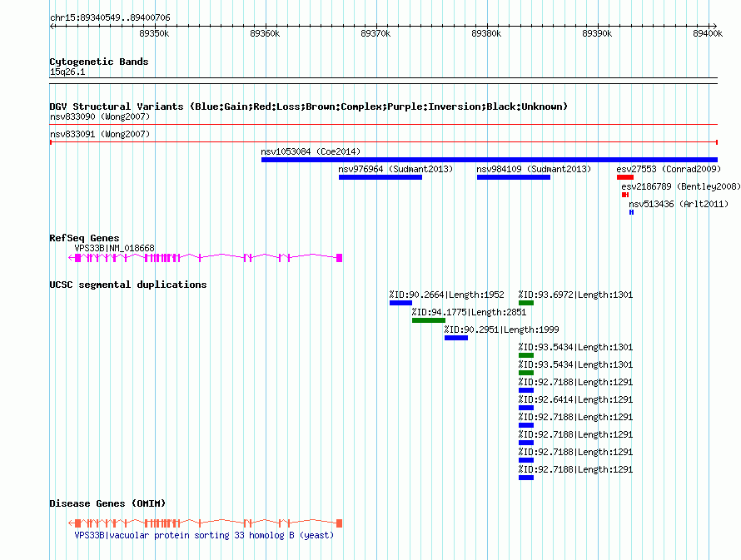Click the %ID:90.2951|Length:1999 label
The height and width of the screenshot is (560, 741).
(x=501, y=330)
